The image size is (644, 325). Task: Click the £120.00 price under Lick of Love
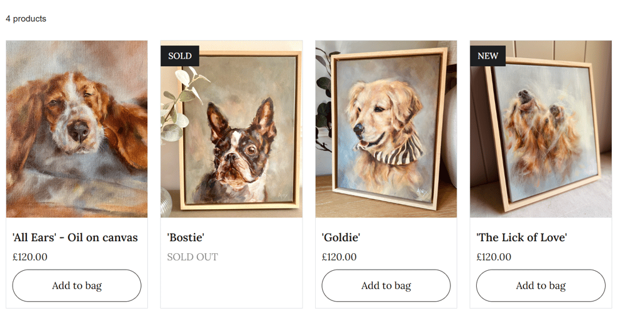[x=494, y=257]
